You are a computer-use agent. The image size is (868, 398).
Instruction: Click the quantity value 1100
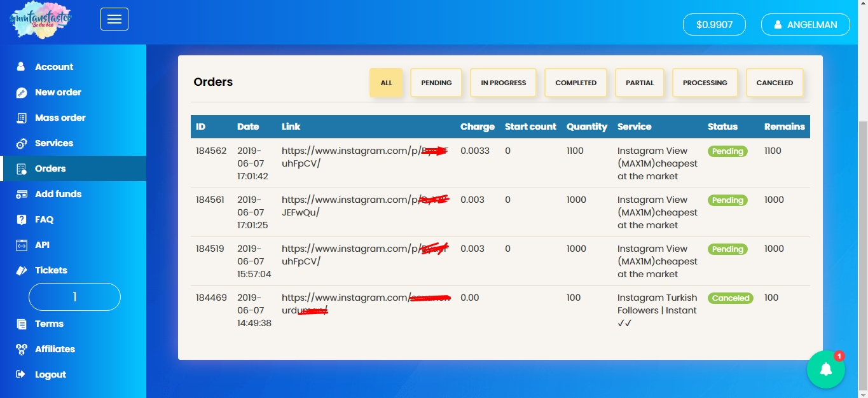[575, 151]
